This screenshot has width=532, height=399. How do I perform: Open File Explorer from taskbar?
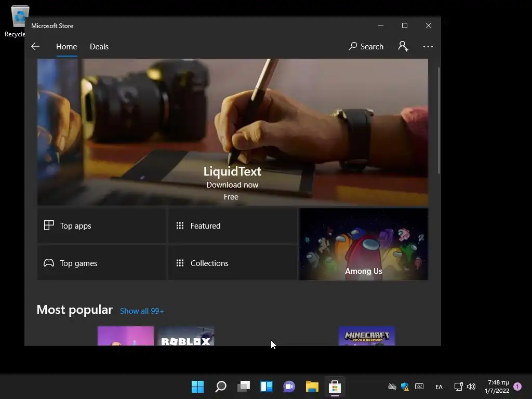point(312,387)
